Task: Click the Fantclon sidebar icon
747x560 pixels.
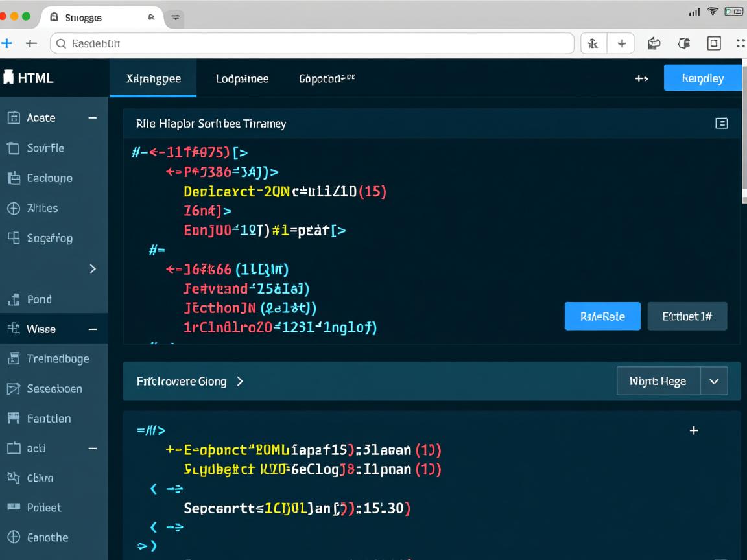Action: click(14, 419)
